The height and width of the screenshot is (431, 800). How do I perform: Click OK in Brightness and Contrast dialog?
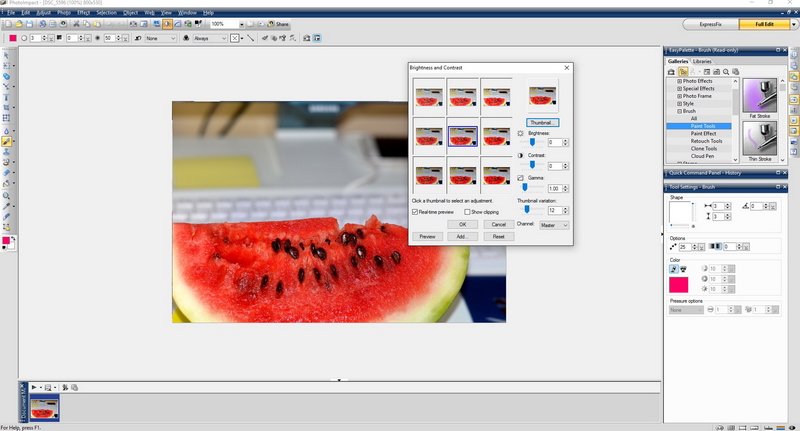(462, 224)
